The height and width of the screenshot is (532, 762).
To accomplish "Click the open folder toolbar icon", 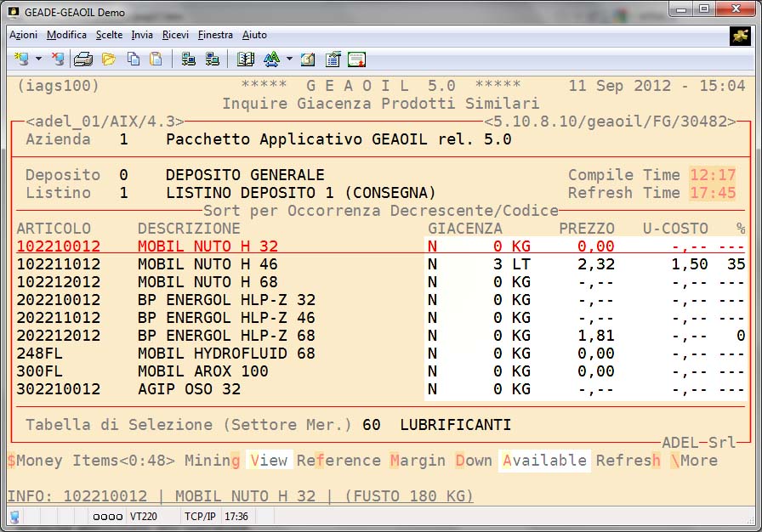I will [x=108, y=59].
